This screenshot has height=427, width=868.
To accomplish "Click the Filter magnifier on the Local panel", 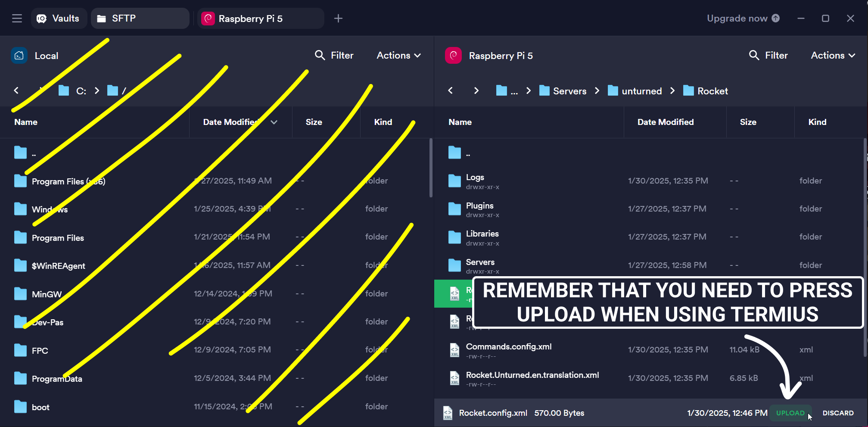I will click(x=320, y=55).
